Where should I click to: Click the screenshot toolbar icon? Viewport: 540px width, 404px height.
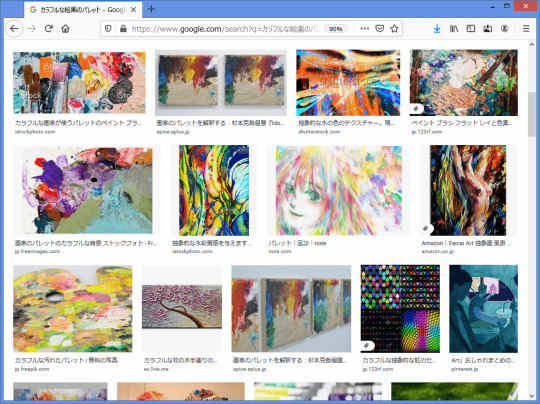(488, 29)
